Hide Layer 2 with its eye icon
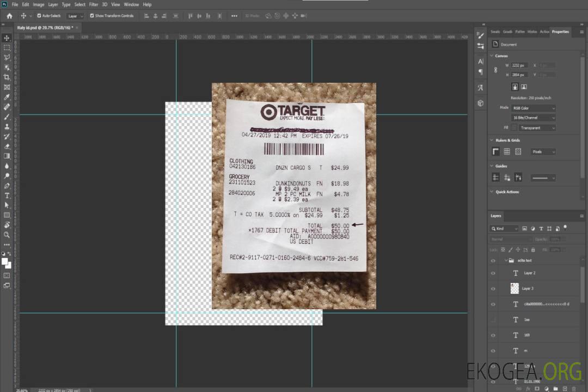The image size is (588, 392). click(493, 273)
